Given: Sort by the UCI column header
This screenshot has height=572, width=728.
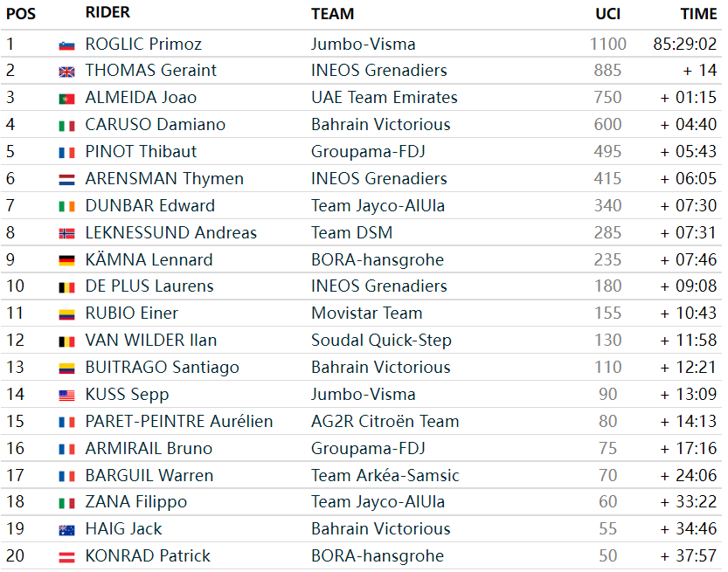Looking at the screenshot, I should [x=607, y=14].
